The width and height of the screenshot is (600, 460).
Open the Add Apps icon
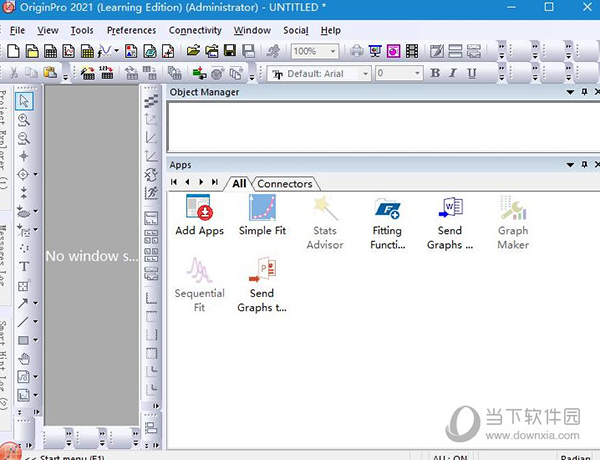[199, 215]
